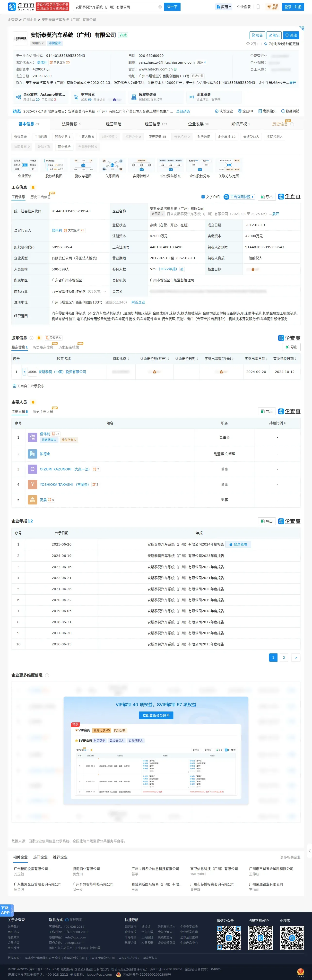Open the 财产线索 card
The width and height of the screenshot is (312, 980).
coord(98,97)
